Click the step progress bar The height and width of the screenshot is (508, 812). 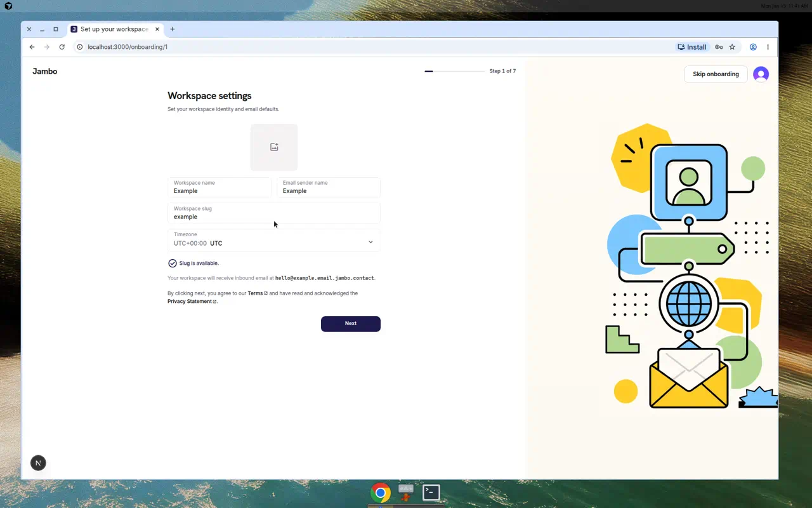click(x=454, y=71)
